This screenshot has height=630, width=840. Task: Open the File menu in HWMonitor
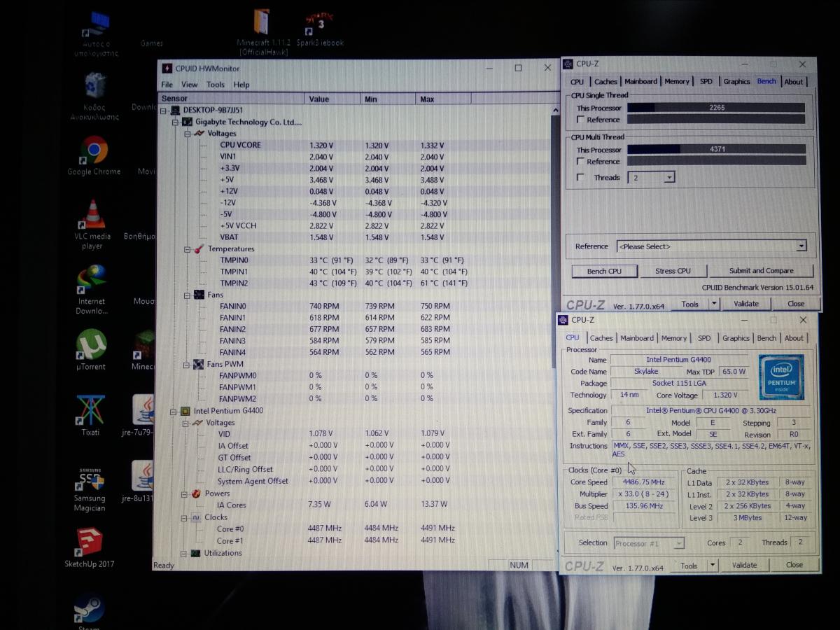[167, 85]
